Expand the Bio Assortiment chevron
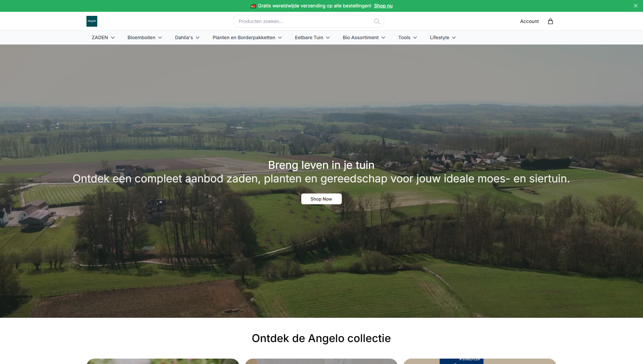This screenshot has width=643, height=364. pos(383,37)
